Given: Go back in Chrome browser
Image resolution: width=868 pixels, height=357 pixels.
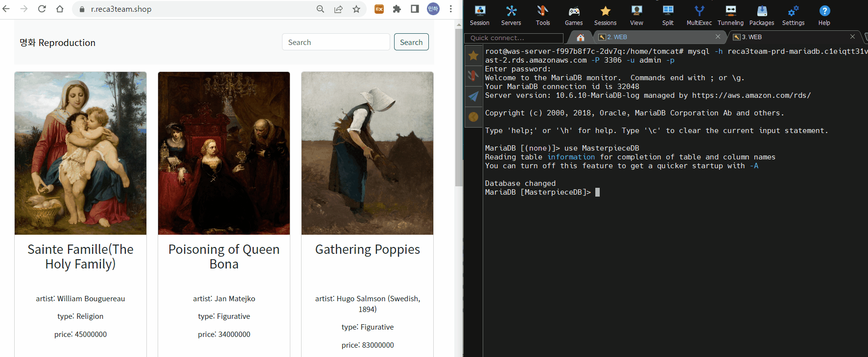Looking at the screenshot, I should (6, 9).
